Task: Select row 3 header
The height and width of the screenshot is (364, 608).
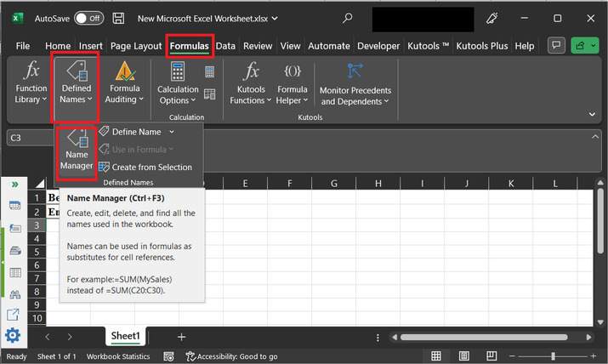Action: [x=37, y=225]
